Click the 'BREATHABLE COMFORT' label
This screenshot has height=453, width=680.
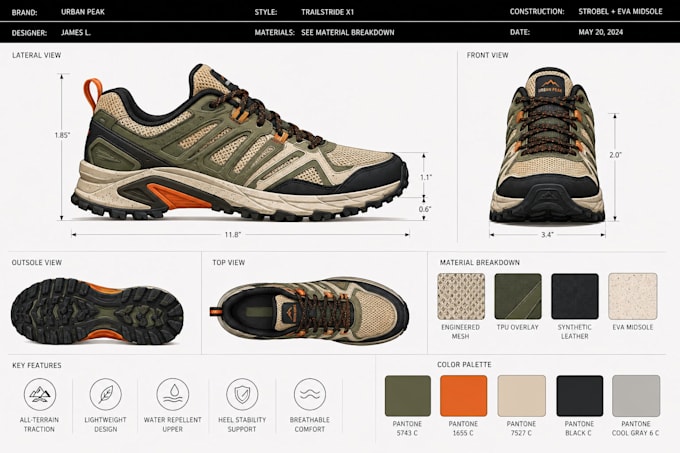[310, 424]
